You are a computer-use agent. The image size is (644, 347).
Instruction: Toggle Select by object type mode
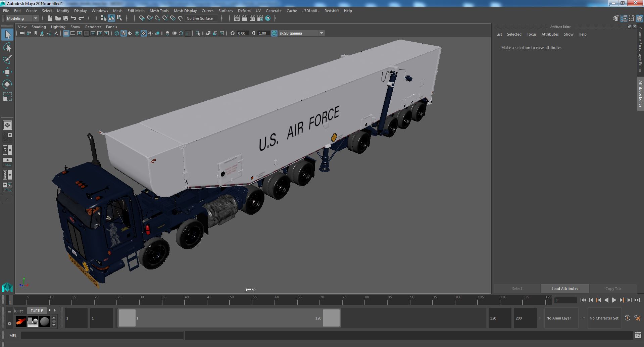pyautogui.click(x=111, y=18)
